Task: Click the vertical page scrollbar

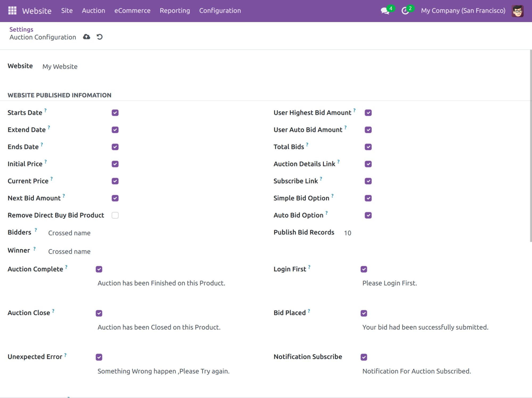Action: pos(531,146)
